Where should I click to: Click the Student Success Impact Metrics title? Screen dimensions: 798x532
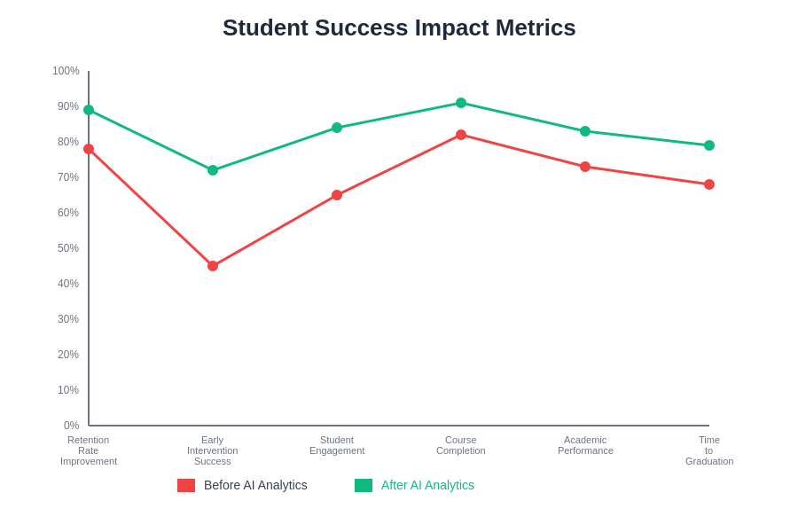point(399,27)
